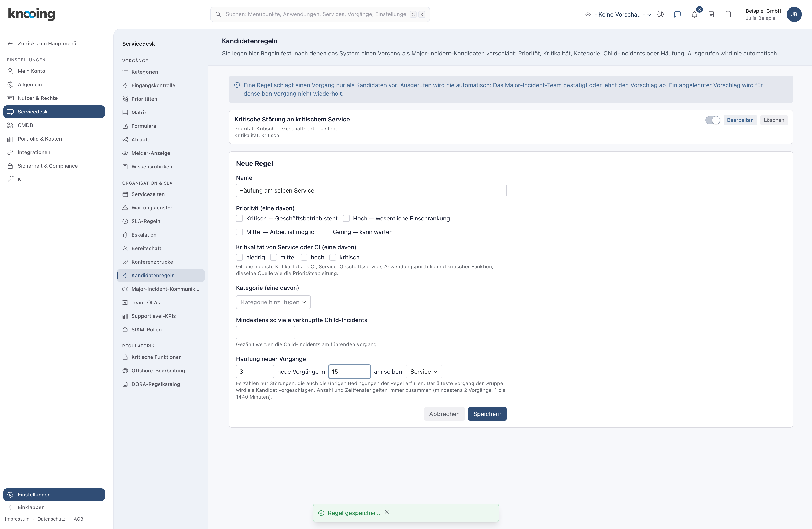Click Löschen on existing rule

click(x=774, y=120)
